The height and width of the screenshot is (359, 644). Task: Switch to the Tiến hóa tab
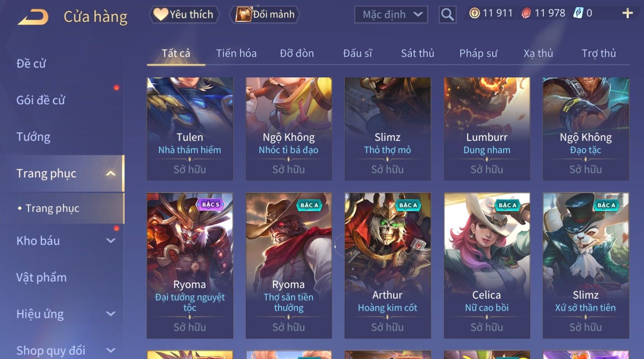pyautogui.click(x=236, y=53)
